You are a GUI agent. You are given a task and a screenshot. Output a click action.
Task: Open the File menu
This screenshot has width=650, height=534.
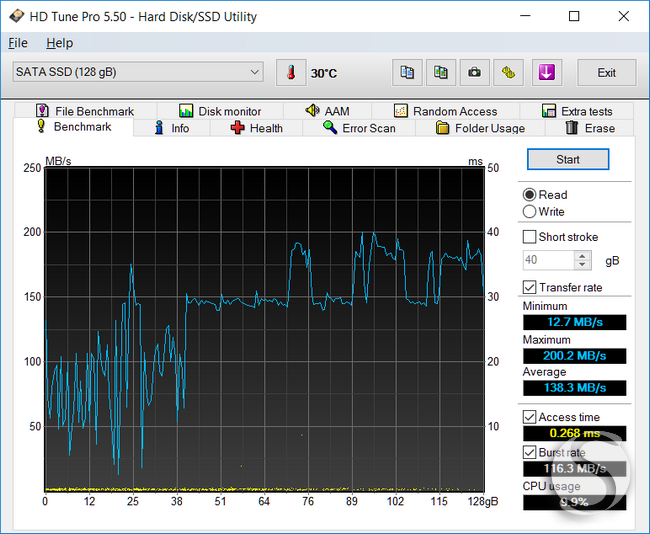coord(18,43)
